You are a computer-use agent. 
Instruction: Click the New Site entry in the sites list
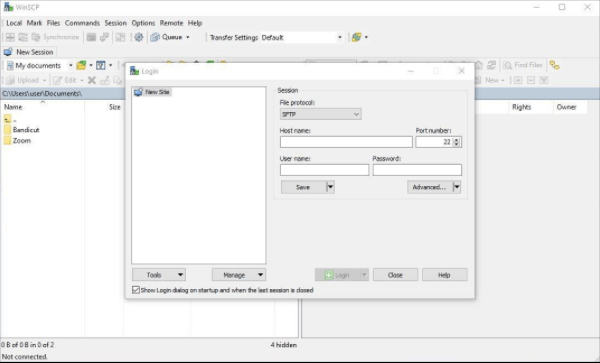(152, 92)
